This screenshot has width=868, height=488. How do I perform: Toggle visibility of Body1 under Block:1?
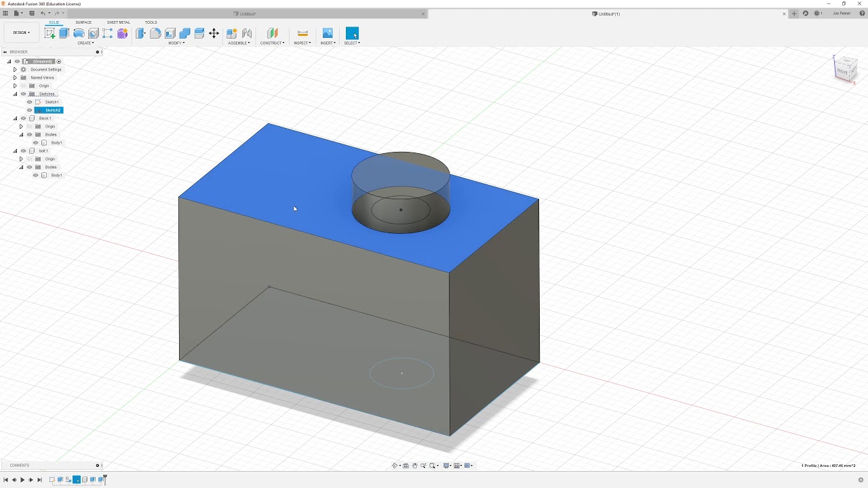(x=35, y=143)
